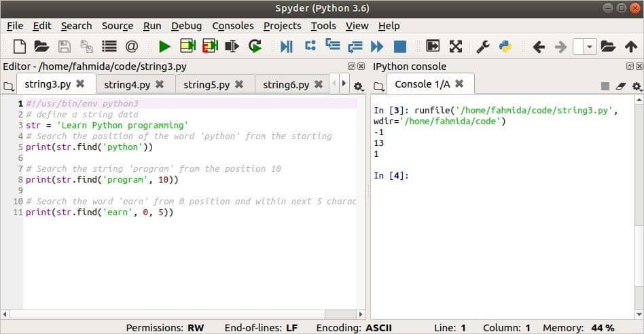This screenshot has height=334, width=644.
Task: Expand the working directory dropdown
Action: [x=590, y=47]
